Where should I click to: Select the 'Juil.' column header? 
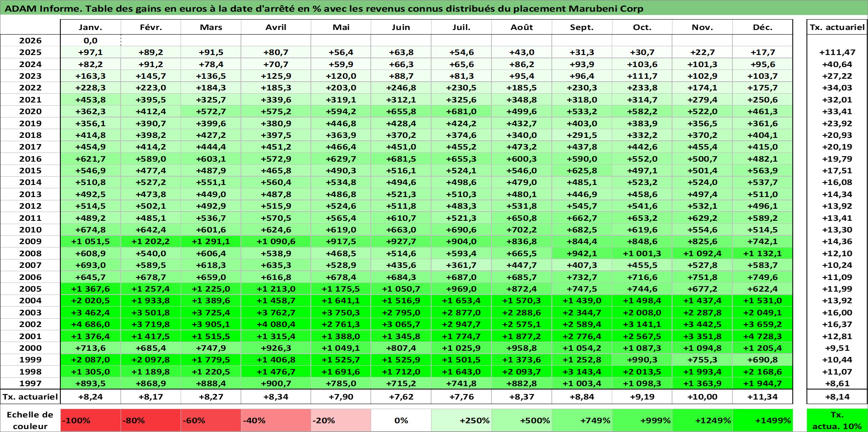point(461,27)
